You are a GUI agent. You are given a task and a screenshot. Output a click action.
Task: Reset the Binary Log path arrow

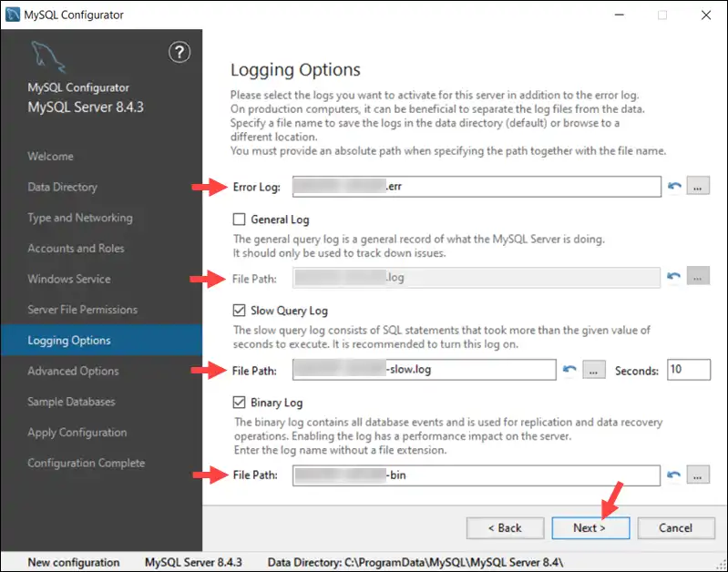[x=673, y=475]
